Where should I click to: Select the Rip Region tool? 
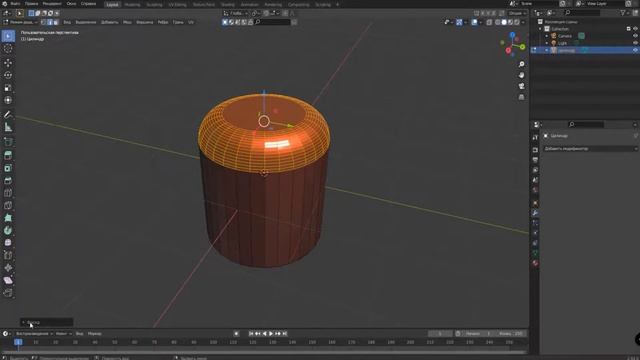tap(8, 293)
